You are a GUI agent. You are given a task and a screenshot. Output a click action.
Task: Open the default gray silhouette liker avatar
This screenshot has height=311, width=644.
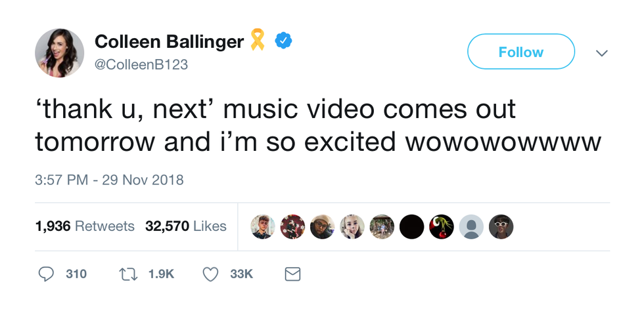coord(471,226)
